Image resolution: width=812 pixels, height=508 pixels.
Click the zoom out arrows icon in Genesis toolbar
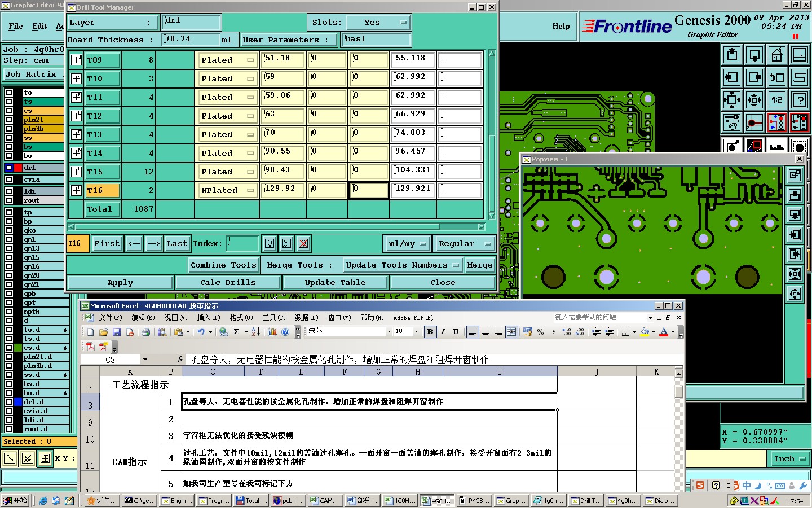[x=754, y=100]
